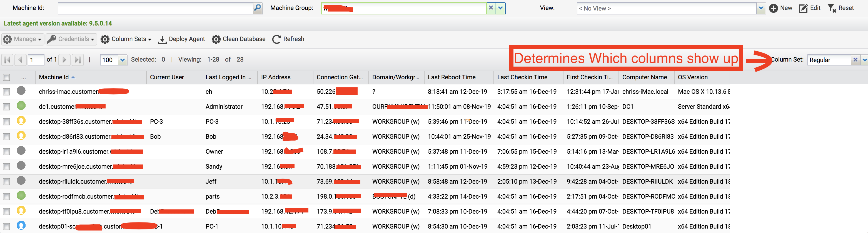
Task: Go to next page icon
Action: pyautogui.click(x=64, y=60)
